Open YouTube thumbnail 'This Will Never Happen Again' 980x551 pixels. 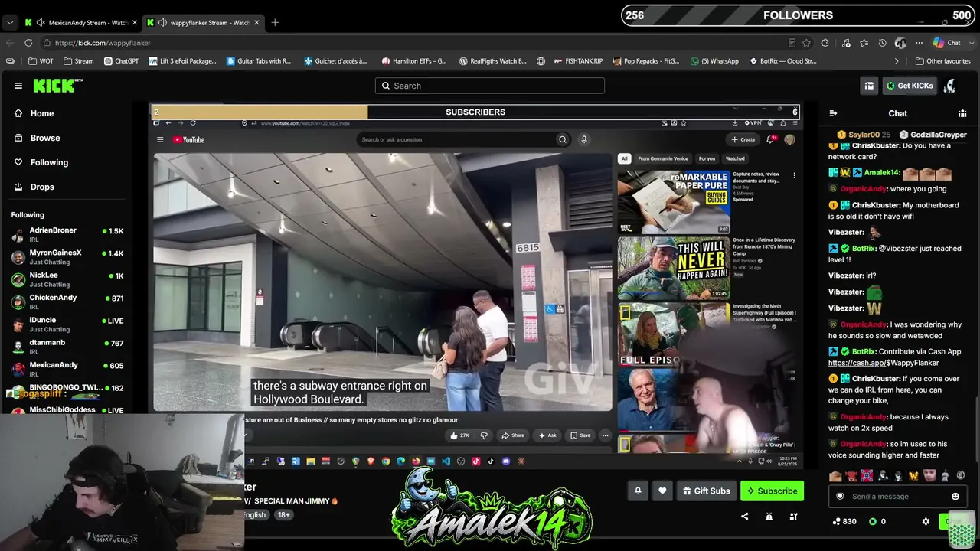[674, 268]
